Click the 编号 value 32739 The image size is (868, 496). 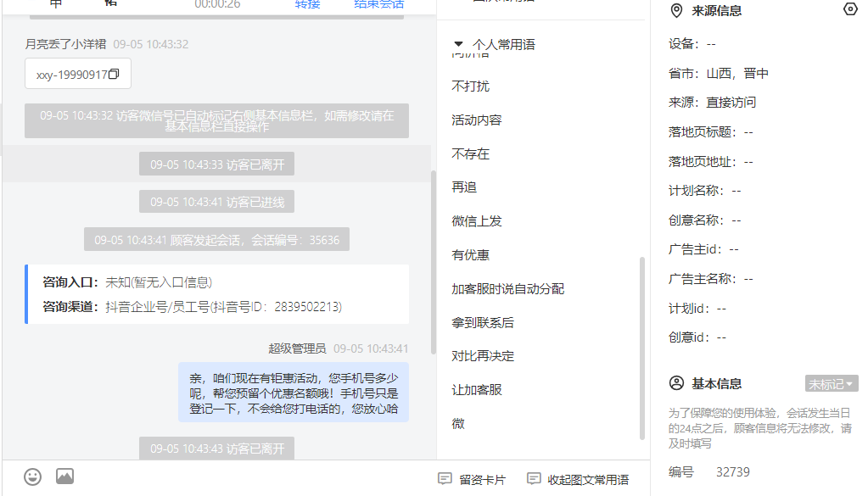[x=733, y=471]
